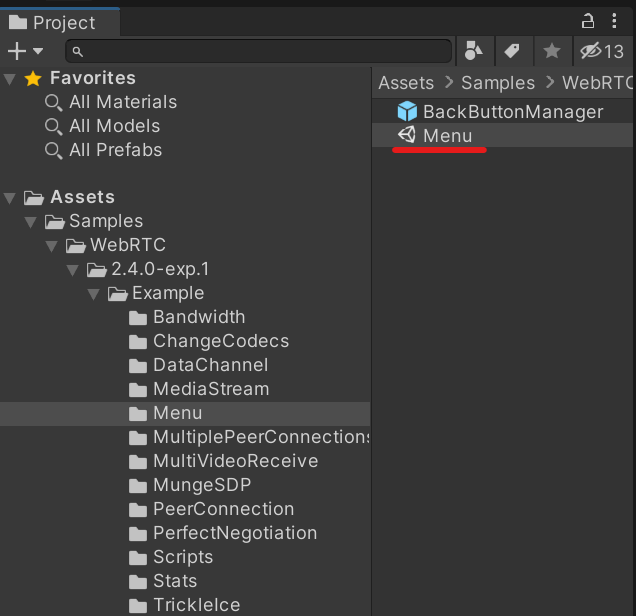Click inside the project search field
The image size is (636, 616).
(260, 51)
